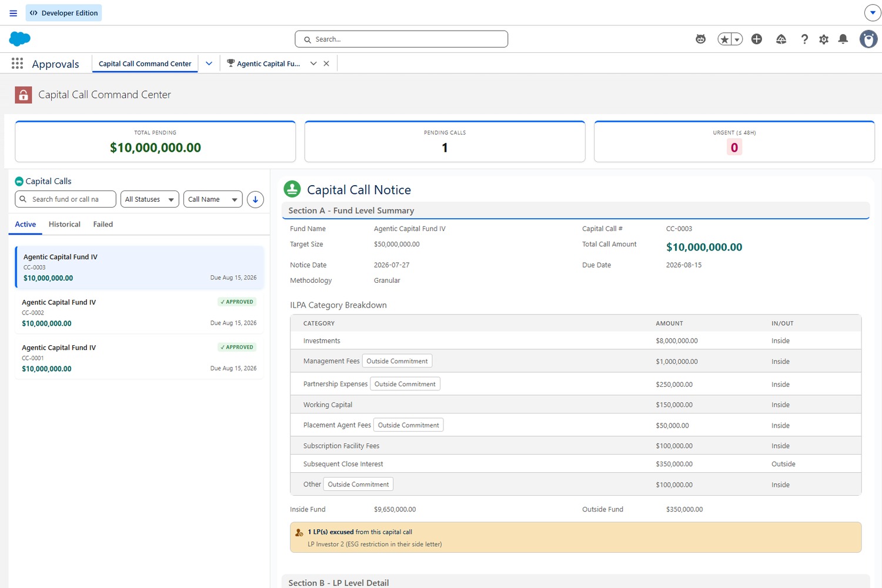Click the CC-0003 capital call number value

pos(679,229)
